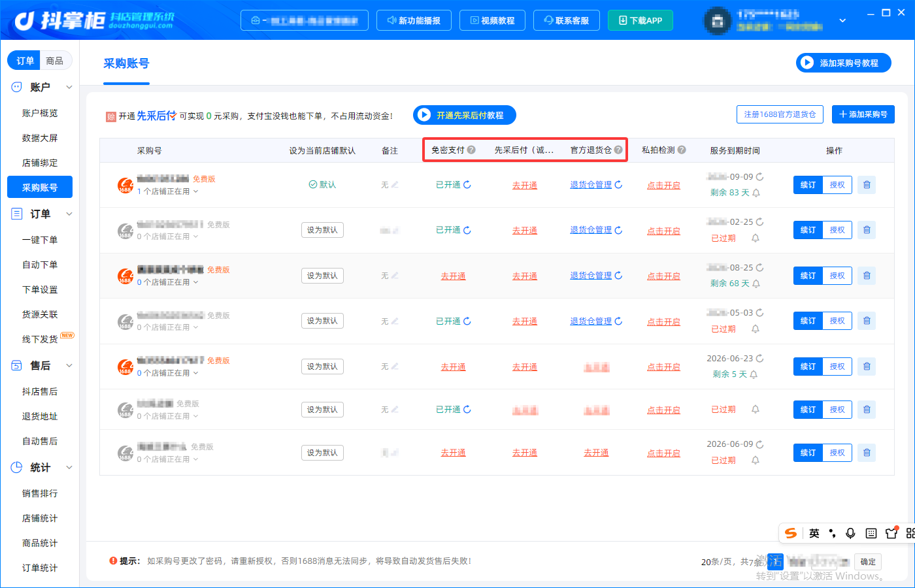Viewport: 915px width, 588px height.
Task: Open help icon beside 官方退货仓 header
Action: click(618, 150)
